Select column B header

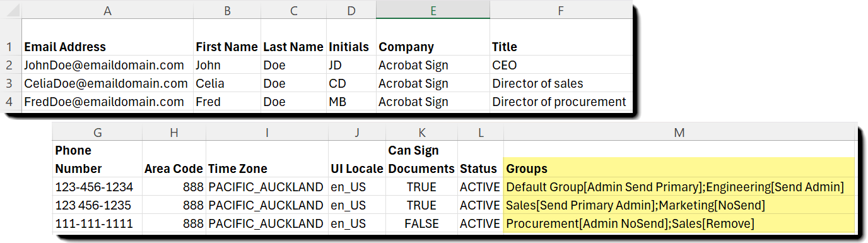(227, 10)
